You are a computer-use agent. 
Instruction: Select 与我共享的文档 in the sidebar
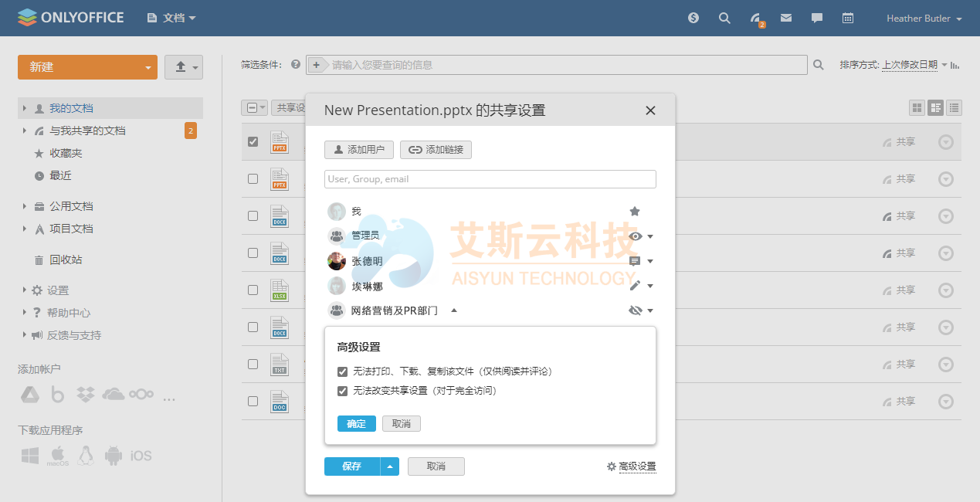(87, 131)
